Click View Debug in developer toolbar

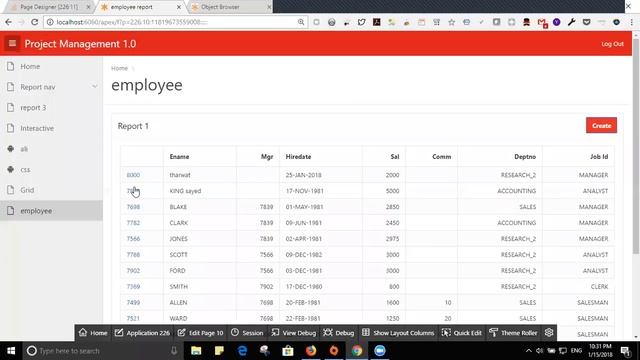tap(294, 333)
